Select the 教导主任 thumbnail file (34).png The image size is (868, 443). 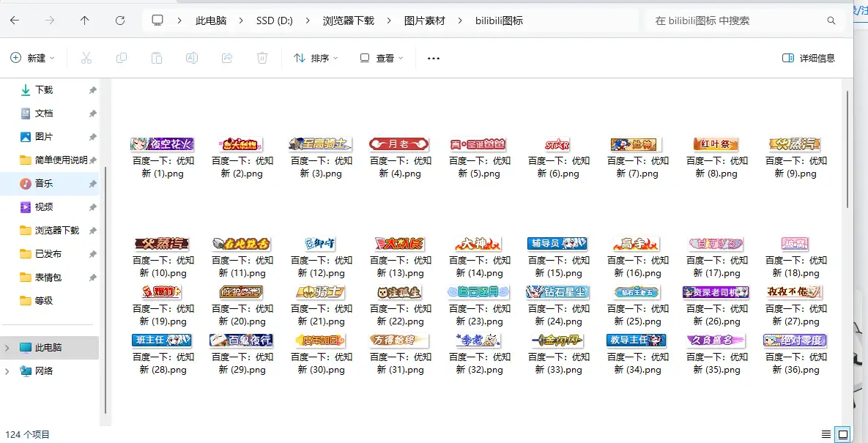pyautogui.click(x=637, y=340)
